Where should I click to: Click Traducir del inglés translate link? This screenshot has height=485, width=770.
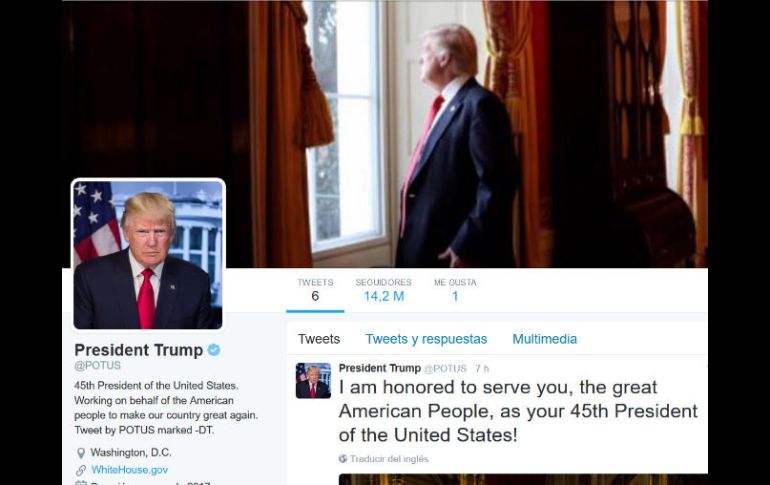click(x=389, y=459)
